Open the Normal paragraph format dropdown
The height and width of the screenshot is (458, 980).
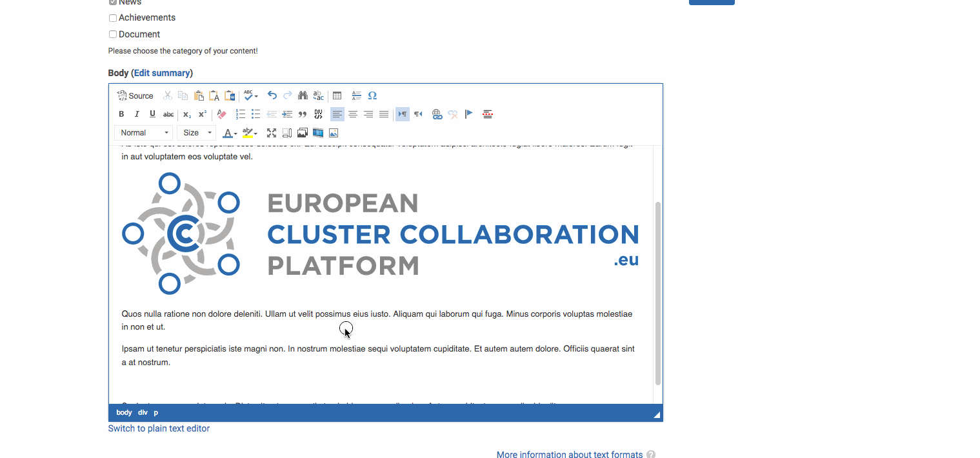144,133
